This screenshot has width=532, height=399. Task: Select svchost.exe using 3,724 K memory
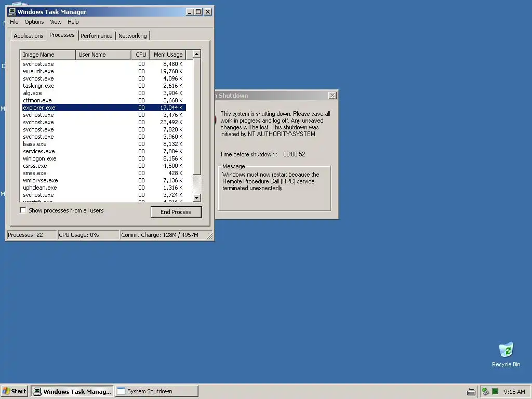pos(103,195)
